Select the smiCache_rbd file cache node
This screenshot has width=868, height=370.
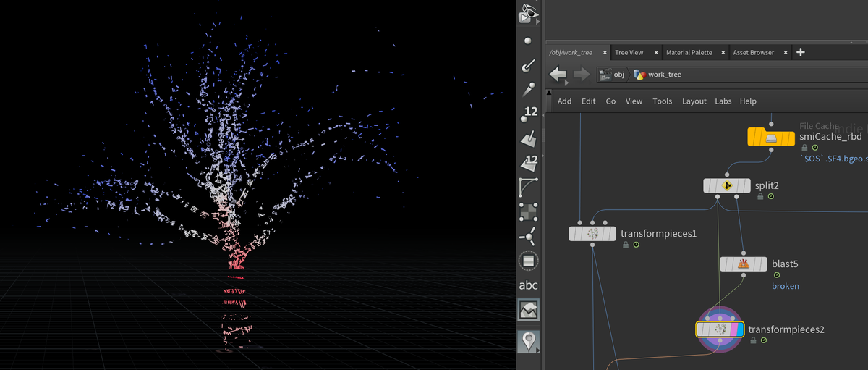click(x=772, y=136)
